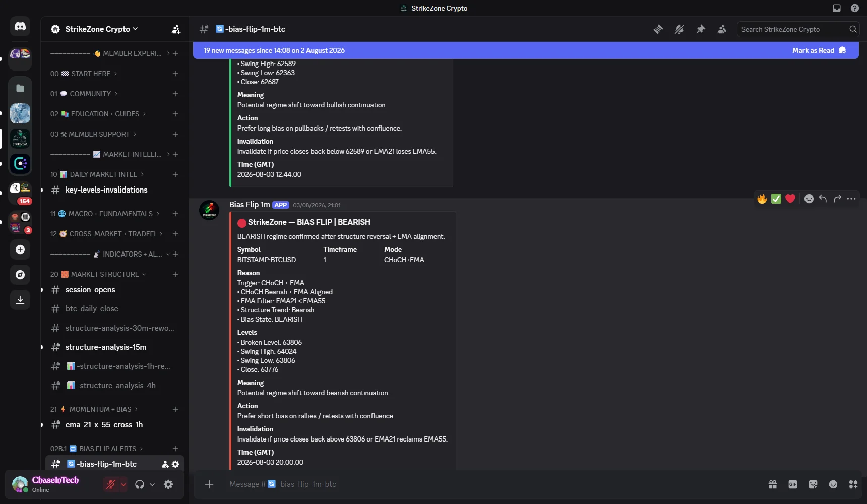
Task: Open the add reaction smiley picker
Action: click(809, 199)
